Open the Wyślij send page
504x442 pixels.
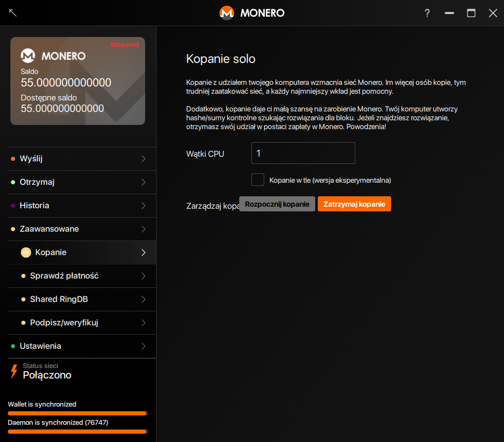click(x=82, y=159)
